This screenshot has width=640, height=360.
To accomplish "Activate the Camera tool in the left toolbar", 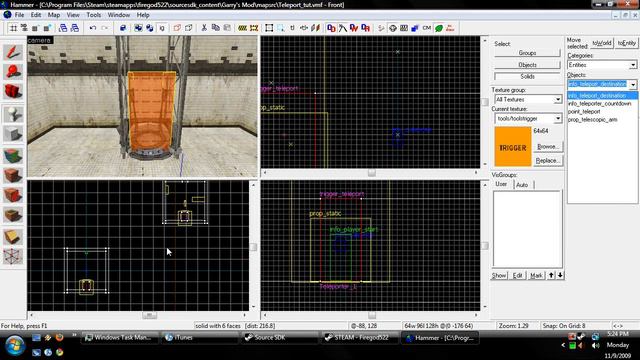I will point(13,91).
